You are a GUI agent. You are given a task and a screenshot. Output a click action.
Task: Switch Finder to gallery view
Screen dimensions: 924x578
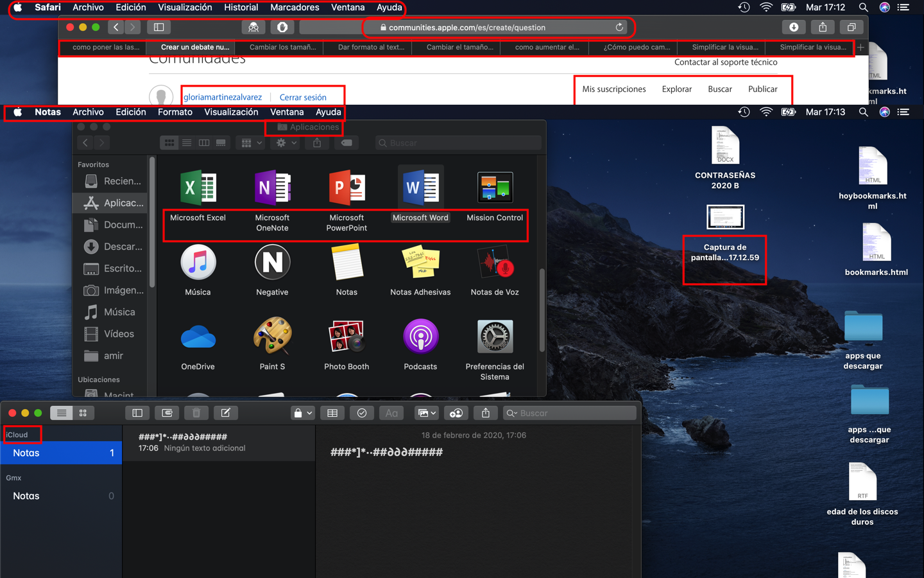(221, 143)
